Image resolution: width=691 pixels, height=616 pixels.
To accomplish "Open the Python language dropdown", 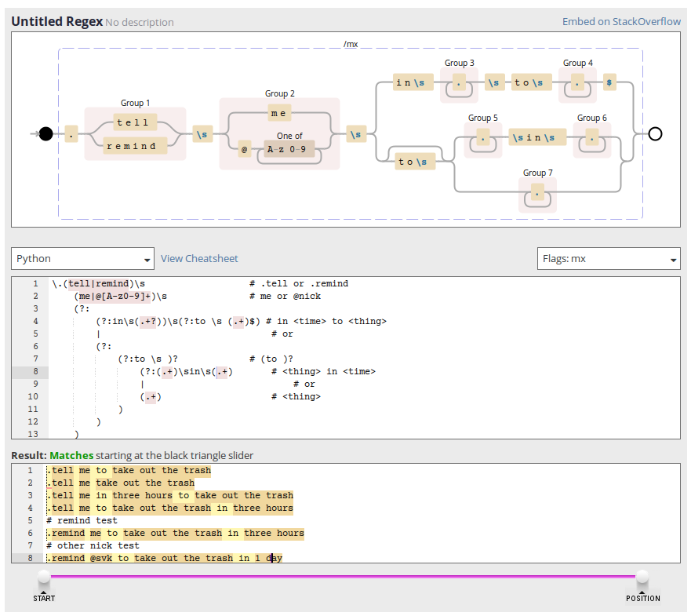I will pyautogui.click(x=82, y=259).
